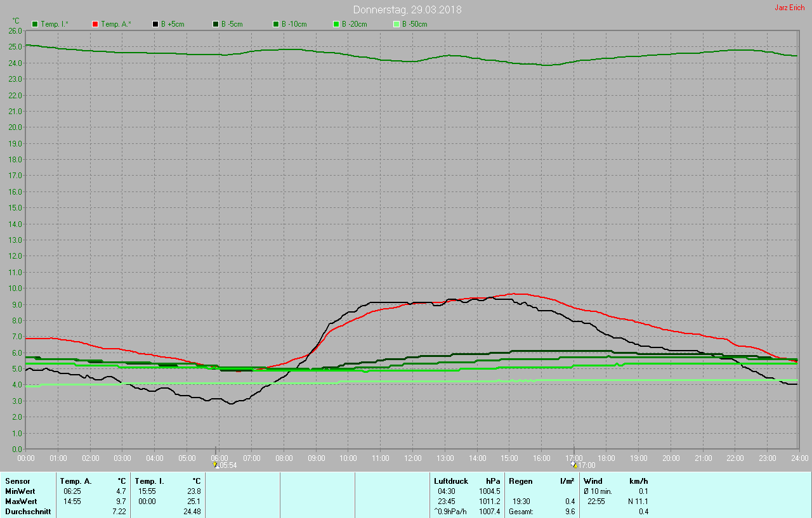Click the Sensor header in the table

coord(17,481)
